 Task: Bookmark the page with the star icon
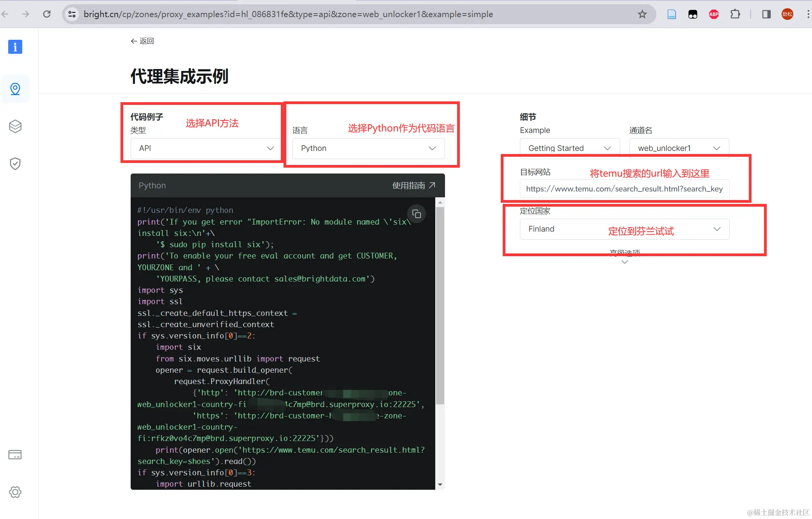pos(642,14)
